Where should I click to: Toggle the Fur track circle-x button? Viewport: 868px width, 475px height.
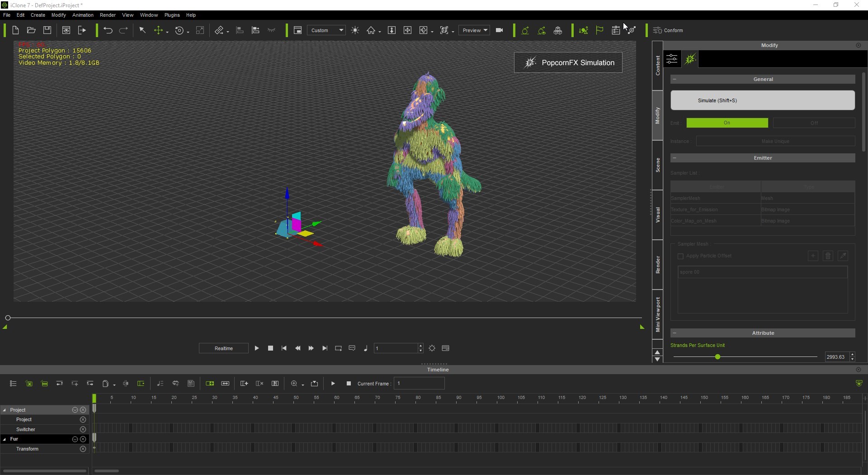pyautogui.click(x=83, y=439)
